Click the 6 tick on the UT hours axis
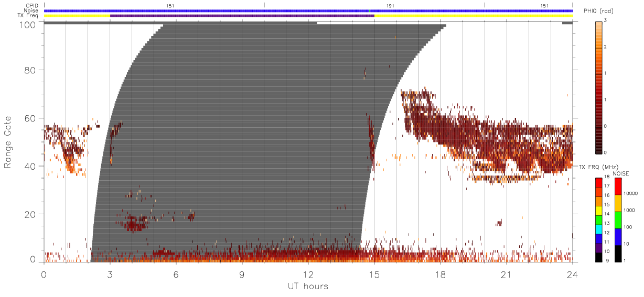Image resolution: width=644 pixels, height=297 pixels. tap(176, 274)
